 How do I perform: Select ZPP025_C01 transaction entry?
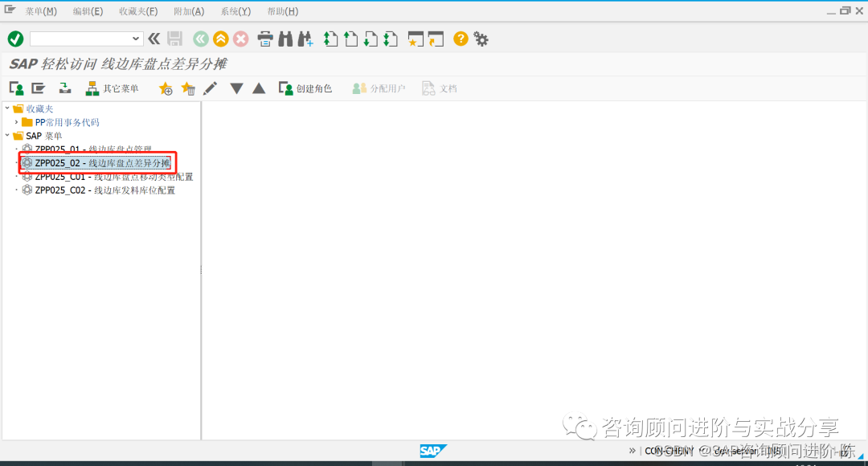pyautogui.click(x=113, y=177)
